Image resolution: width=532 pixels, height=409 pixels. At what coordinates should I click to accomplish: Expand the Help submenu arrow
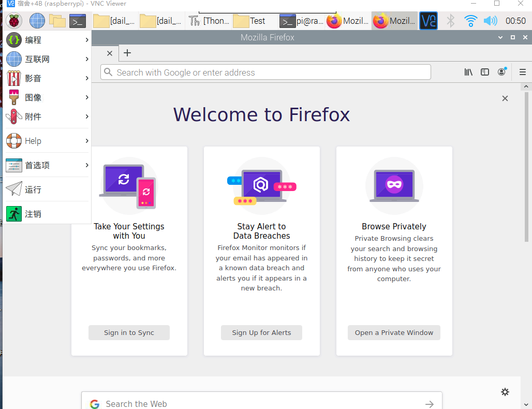87,141
